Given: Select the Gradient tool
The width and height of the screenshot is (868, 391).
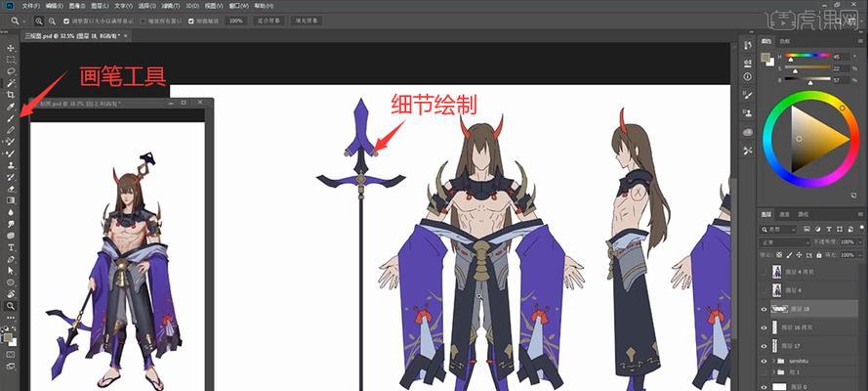Looking at the screenshot, I should coord(11,200).
